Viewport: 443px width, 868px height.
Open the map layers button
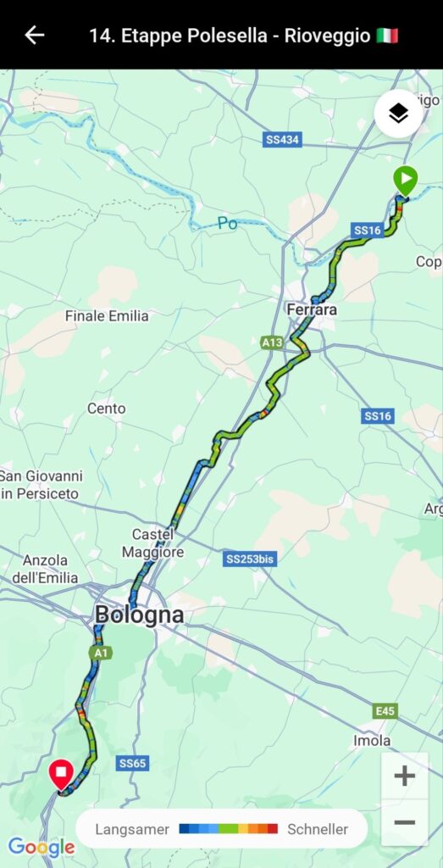(x=398, y=114)
